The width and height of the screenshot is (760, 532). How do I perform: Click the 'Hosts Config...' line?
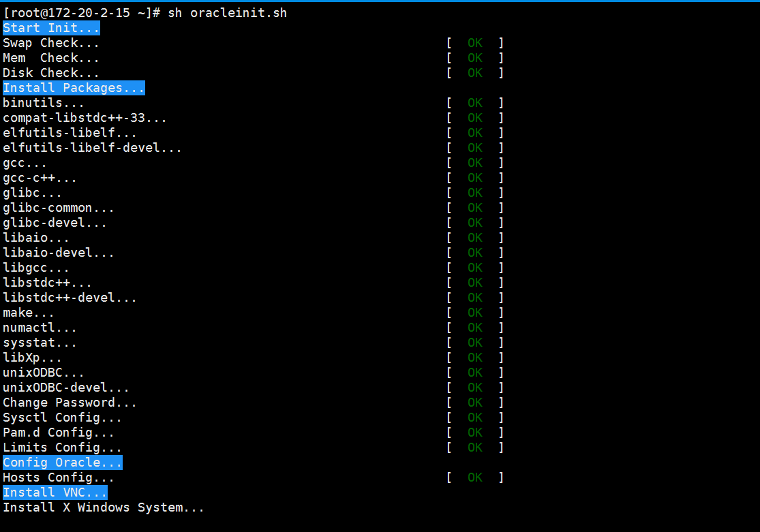click(59, 478)
